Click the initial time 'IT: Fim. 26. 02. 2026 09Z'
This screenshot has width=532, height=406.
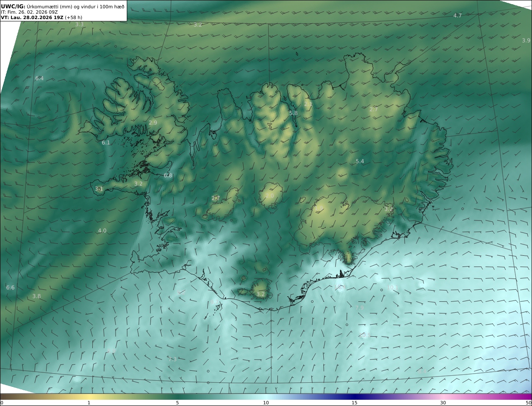pos(29,12)
